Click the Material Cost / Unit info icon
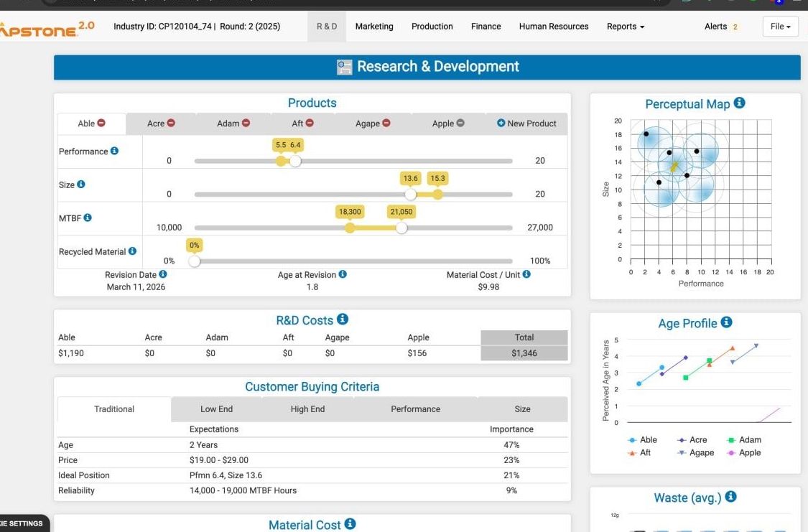Screen dimensions: 808x532 526,274
